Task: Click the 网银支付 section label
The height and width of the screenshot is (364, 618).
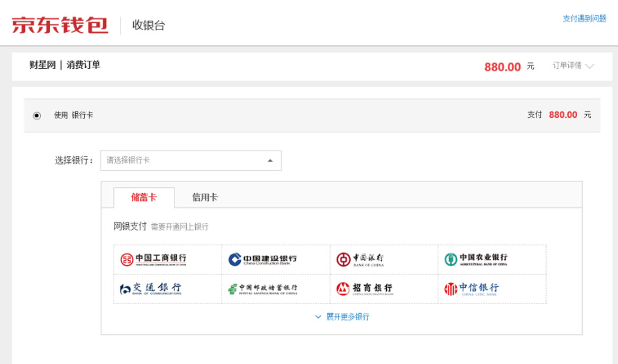Action: coord(130,226)
